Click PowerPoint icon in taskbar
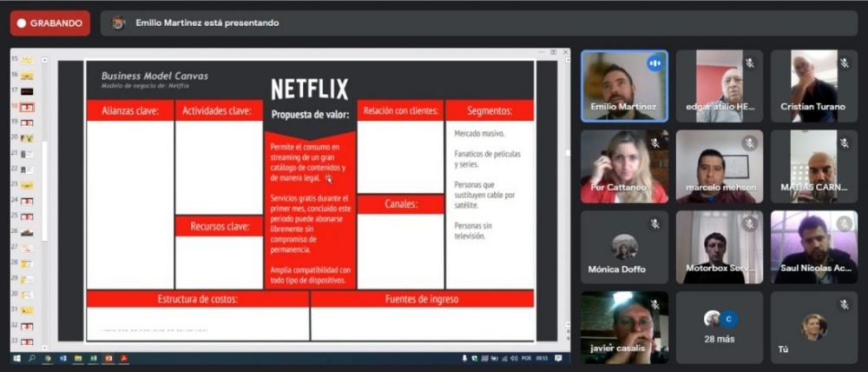 108,358
